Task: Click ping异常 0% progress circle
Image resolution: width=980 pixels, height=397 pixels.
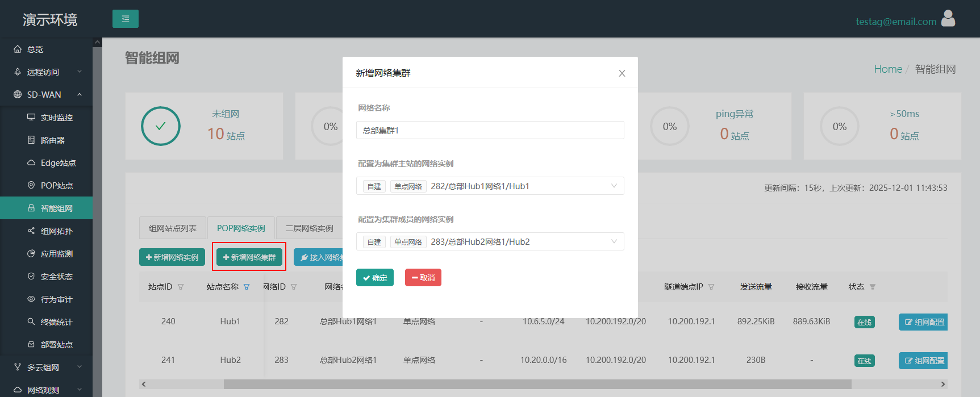Action: pyautogui.click(x=670, y=126)
